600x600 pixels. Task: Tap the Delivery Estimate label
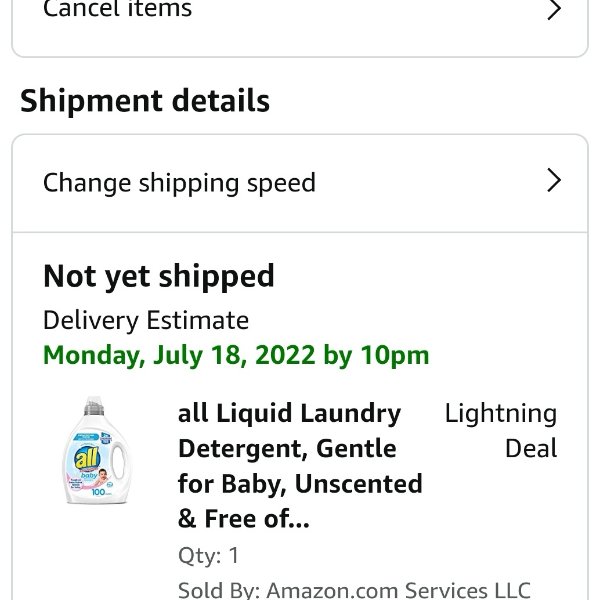(146, 320)
